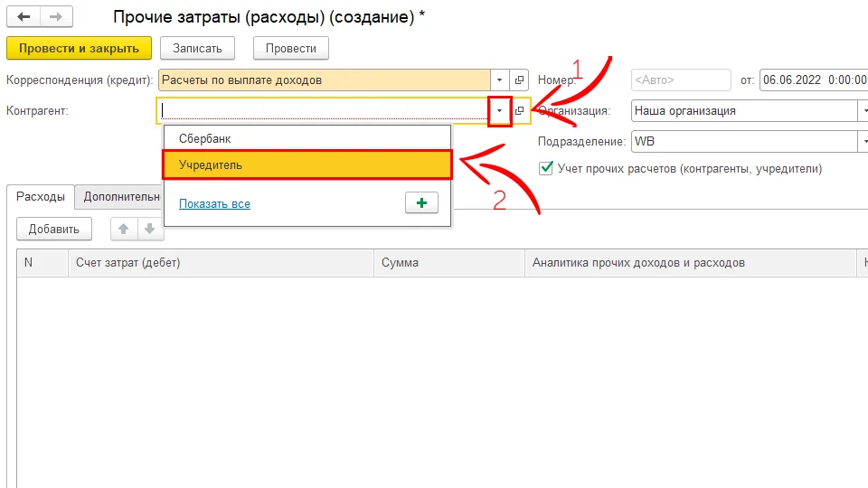Image resolution: width=868 pixels, height=488 pixels.
Task: Click the Записать button
Action: click(197, 48)
